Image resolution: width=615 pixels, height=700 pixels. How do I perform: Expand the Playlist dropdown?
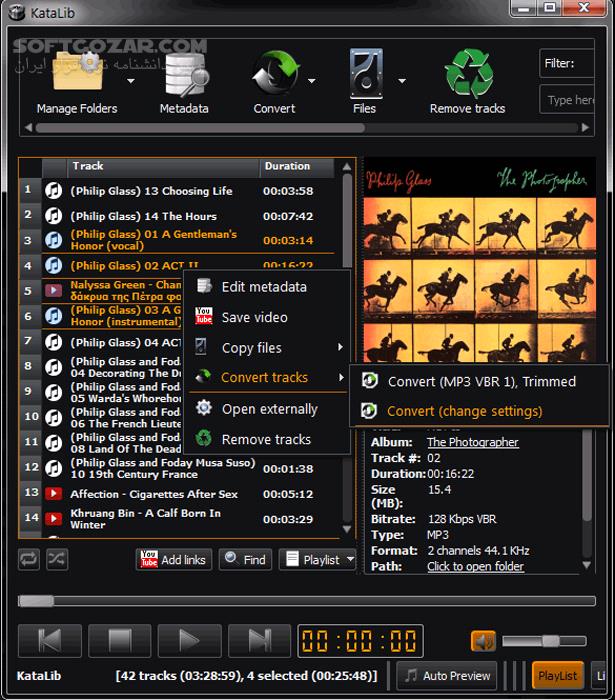point(350,560)
